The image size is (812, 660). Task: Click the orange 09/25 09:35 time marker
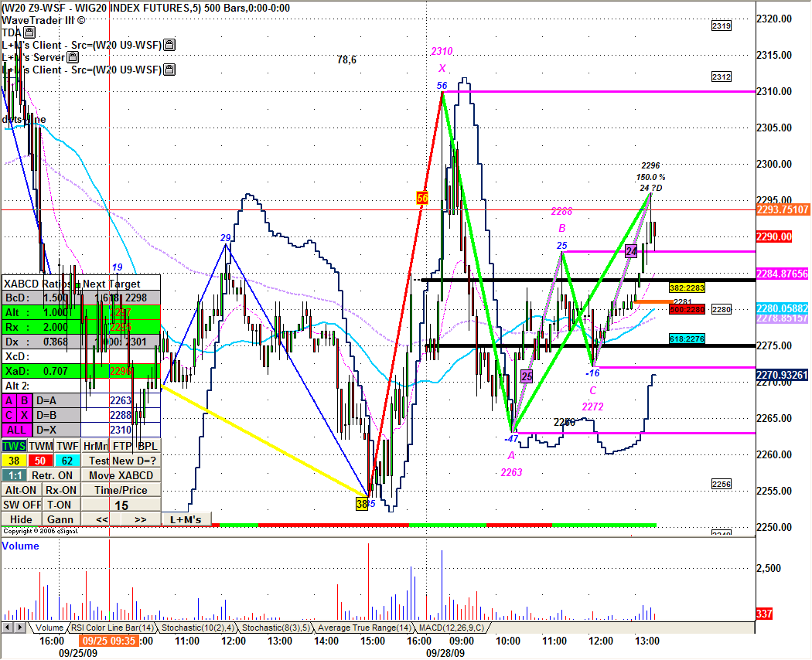point(109,641)
